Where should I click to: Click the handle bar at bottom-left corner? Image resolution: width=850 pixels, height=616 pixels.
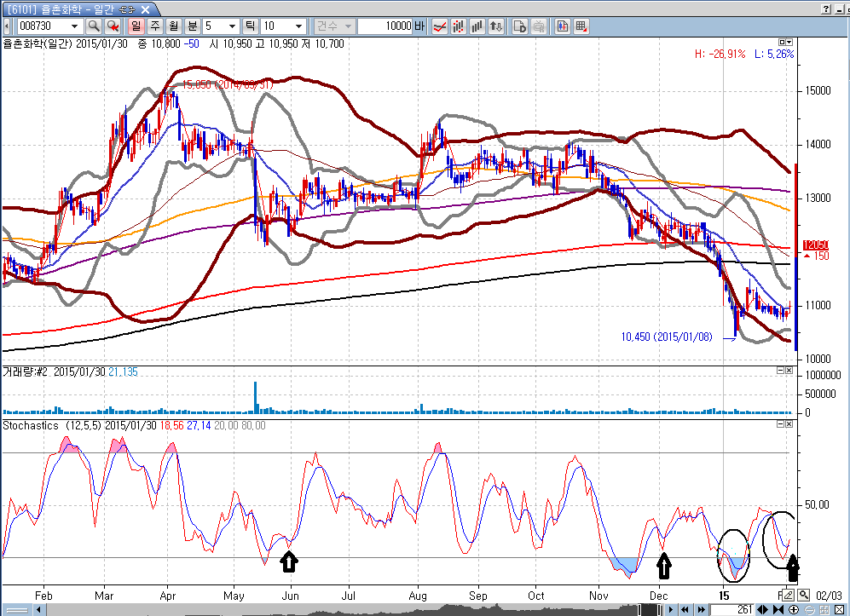pos(16,610)
